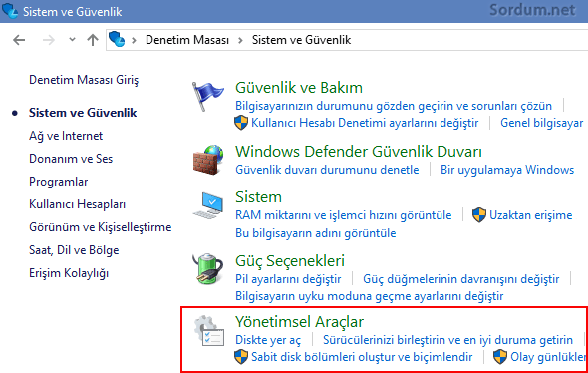Image resolution: width=588 pixels, height=373 pixels.
Task: Click Sürücülerinizi birleştirin ve en iyi duruma getirin
Action: point(447,340)
